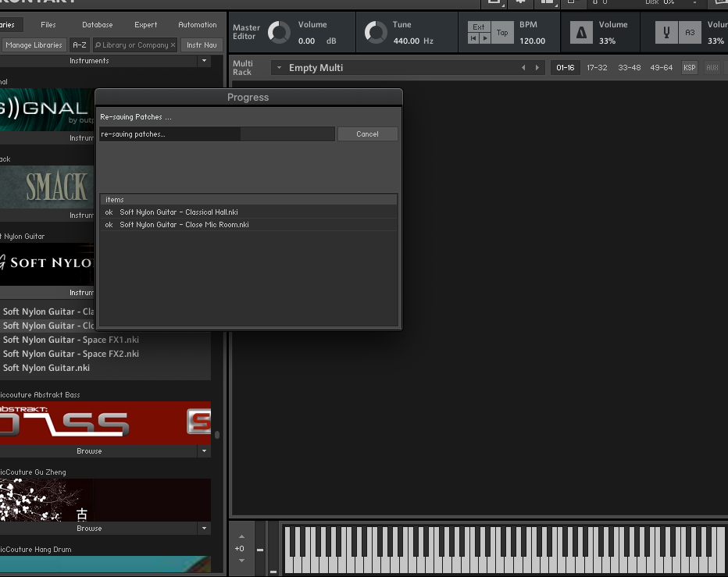This screenshot has width=728, height=577.
Task: Switch to the Expert tab
Action: pos(146,25)
